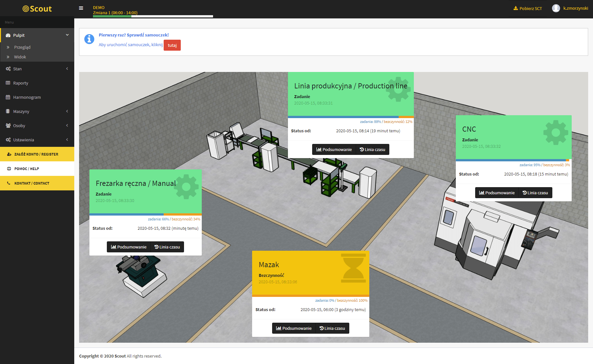Open Podsumowanie for the Mazak machine
593x364 pixels.
294,328
